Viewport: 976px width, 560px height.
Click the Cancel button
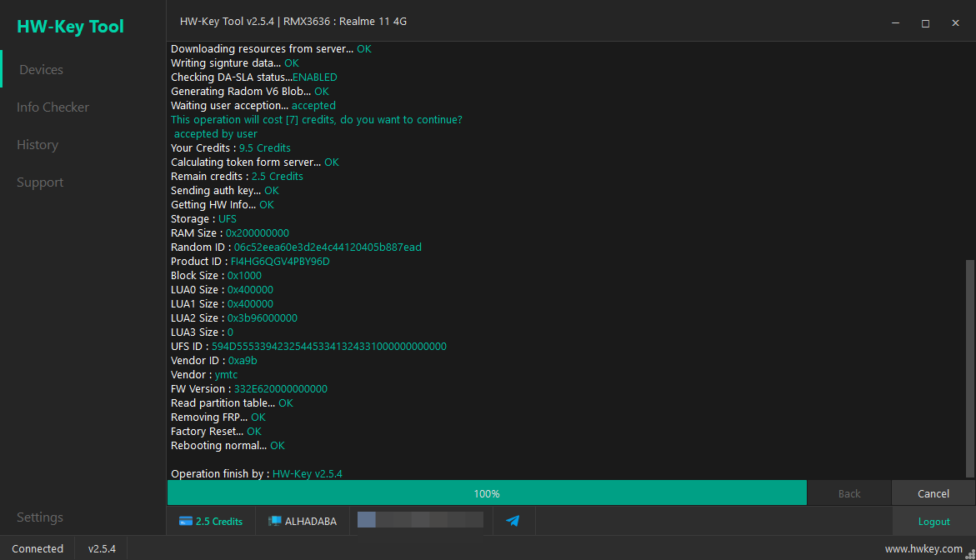coord(933,493)
